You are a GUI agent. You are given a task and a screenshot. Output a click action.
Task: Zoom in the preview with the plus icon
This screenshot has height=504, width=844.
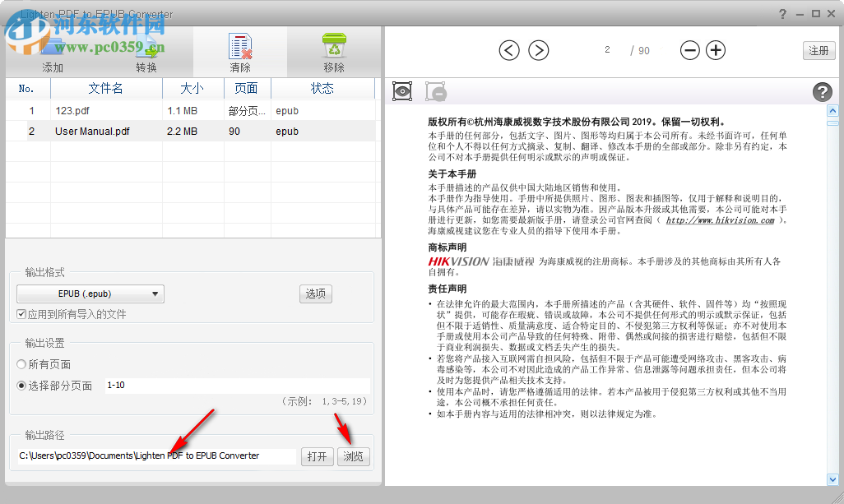coord(715,50)
